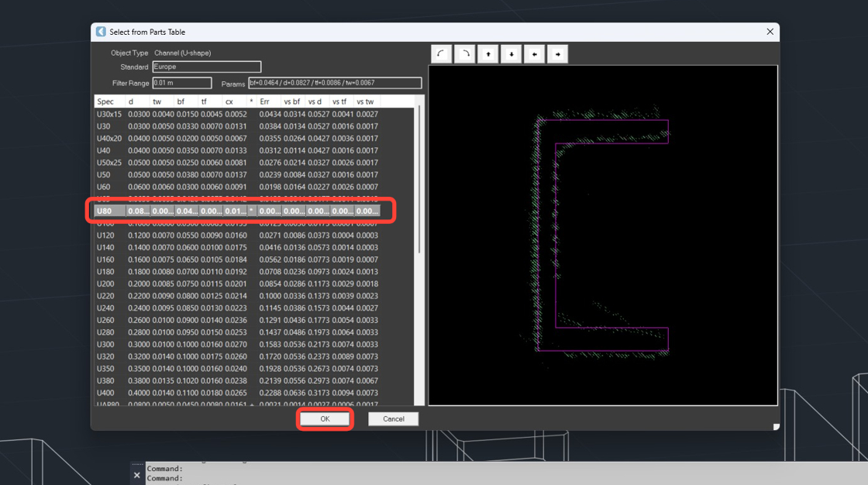
Task: Select the U220 row
Action: [x=237, y=296]
